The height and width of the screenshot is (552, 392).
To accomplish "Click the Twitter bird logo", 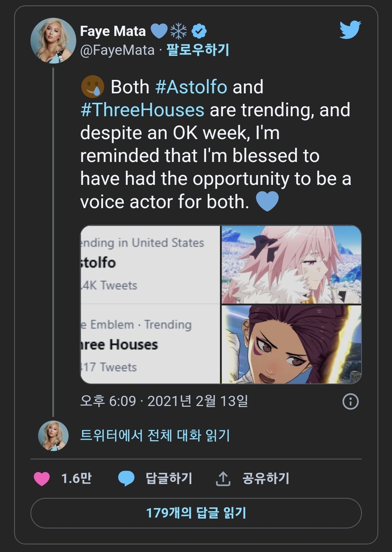I will pyautogui.click(x=350, y=30).
